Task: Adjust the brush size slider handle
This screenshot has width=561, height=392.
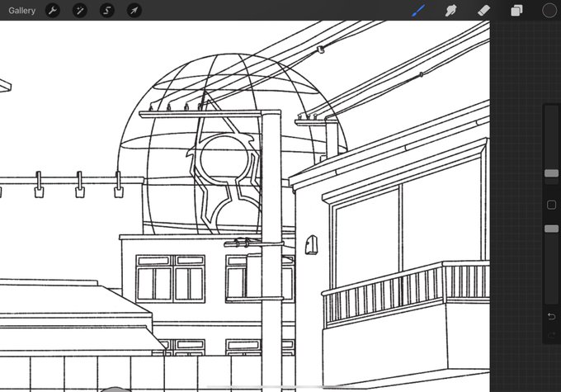Action: pyautogui.click(x=551, y=173)
